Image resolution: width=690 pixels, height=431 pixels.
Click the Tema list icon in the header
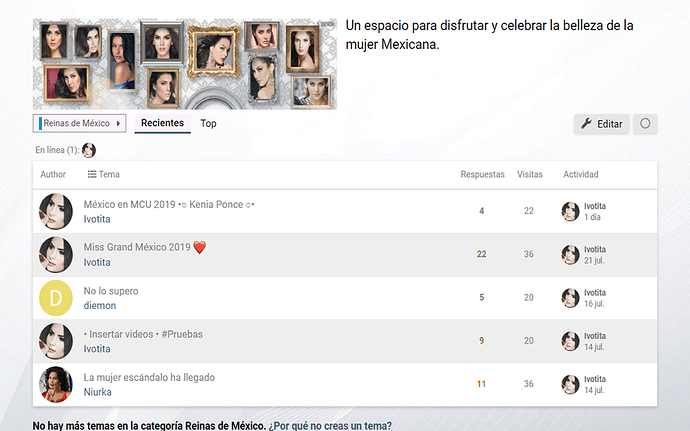[x=92, y=174]
